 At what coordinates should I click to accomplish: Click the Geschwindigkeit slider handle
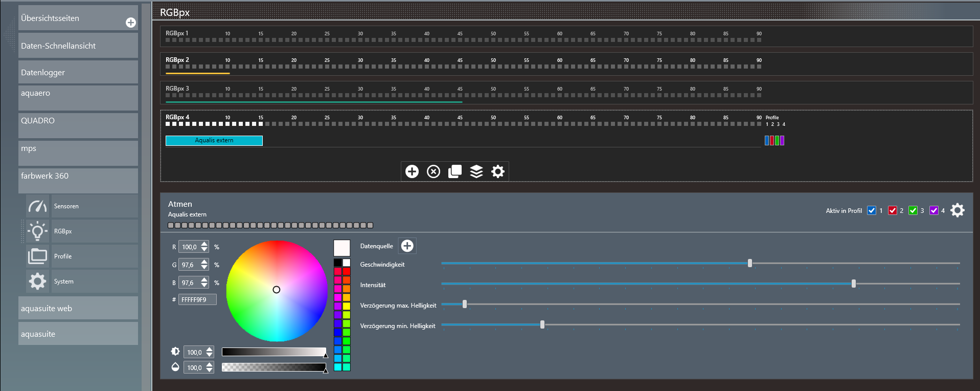pyautogui.click(x=750, y=263)
